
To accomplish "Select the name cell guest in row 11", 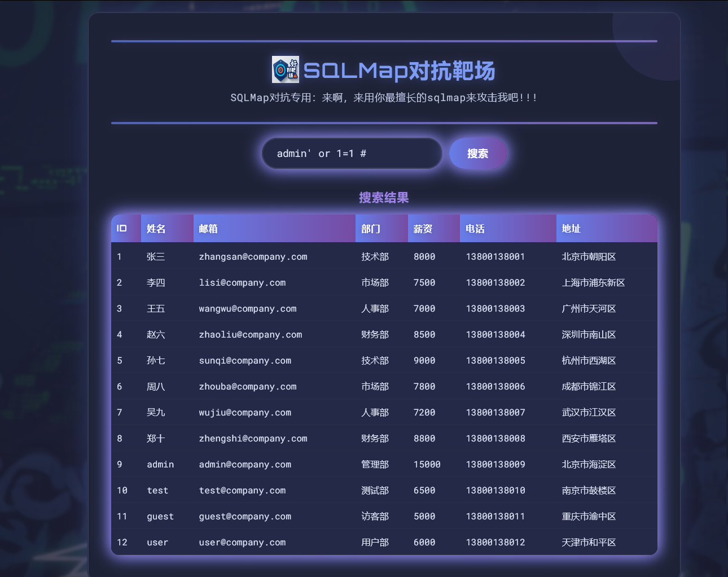I will tap(160, 517).
